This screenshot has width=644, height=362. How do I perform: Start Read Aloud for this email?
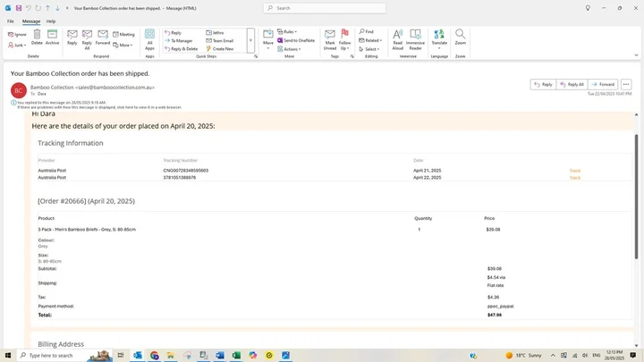[397, 38]
